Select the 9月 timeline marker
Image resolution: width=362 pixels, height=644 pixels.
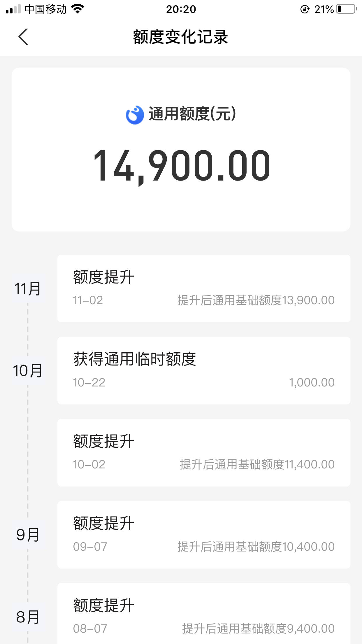click(28, 535)
